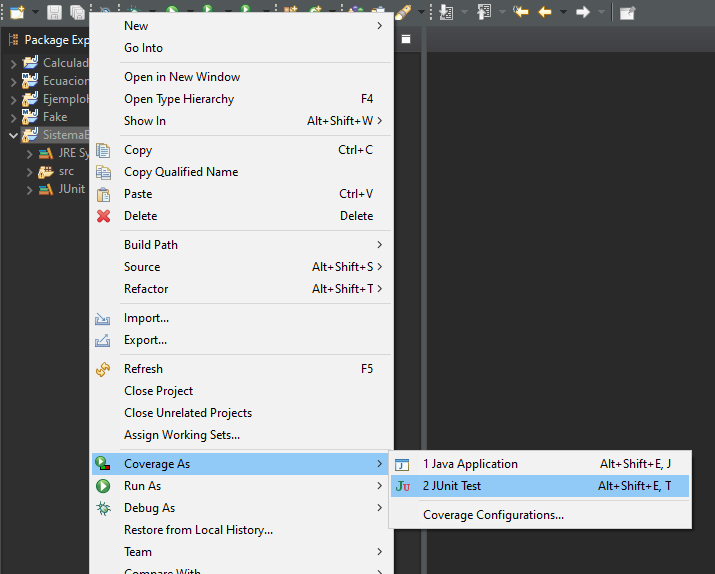The image size is (715, 574).
Task: Collapse the SistemaB project tree node
Action: click(13, 135)
